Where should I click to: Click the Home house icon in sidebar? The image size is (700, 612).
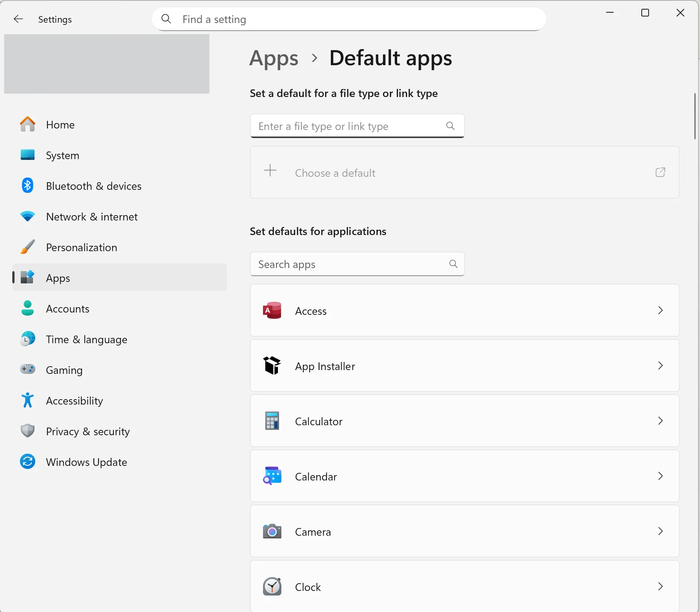(28, 124)
